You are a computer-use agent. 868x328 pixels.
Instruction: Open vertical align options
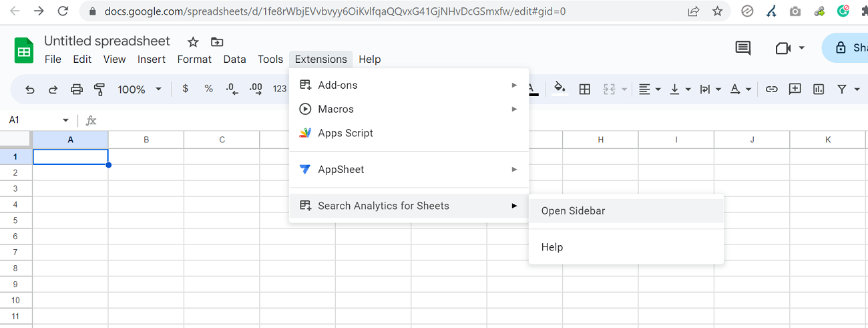click(680, 89)
